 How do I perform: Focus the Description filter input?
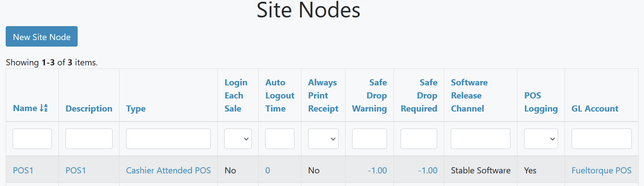click(x=89, y=139)
